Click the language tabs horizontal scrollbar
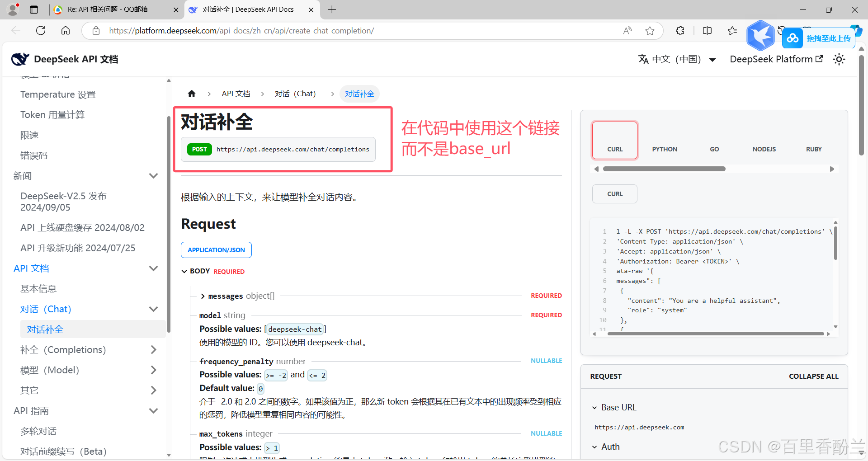Screen dimensions: 868x461 [x=664, y=169]
